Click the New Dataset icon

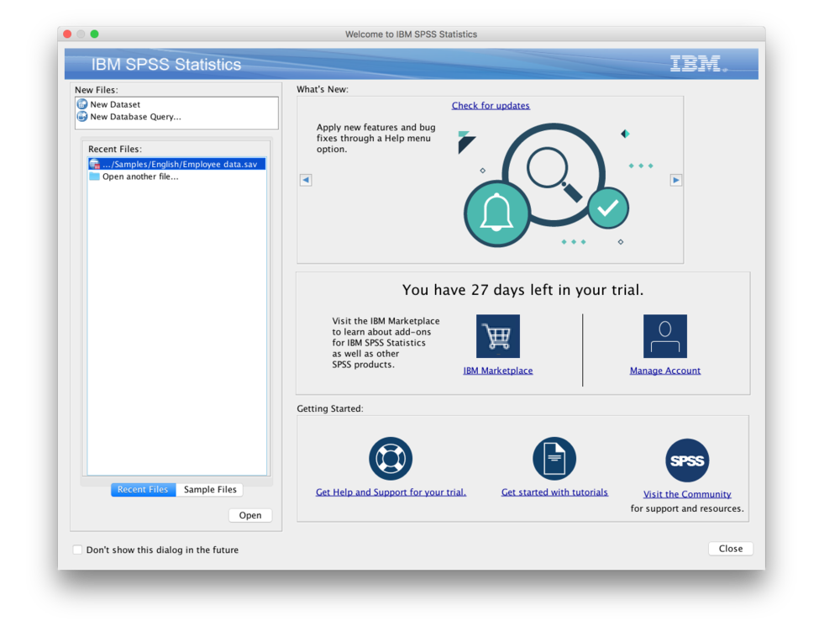(x=82, y=104)
